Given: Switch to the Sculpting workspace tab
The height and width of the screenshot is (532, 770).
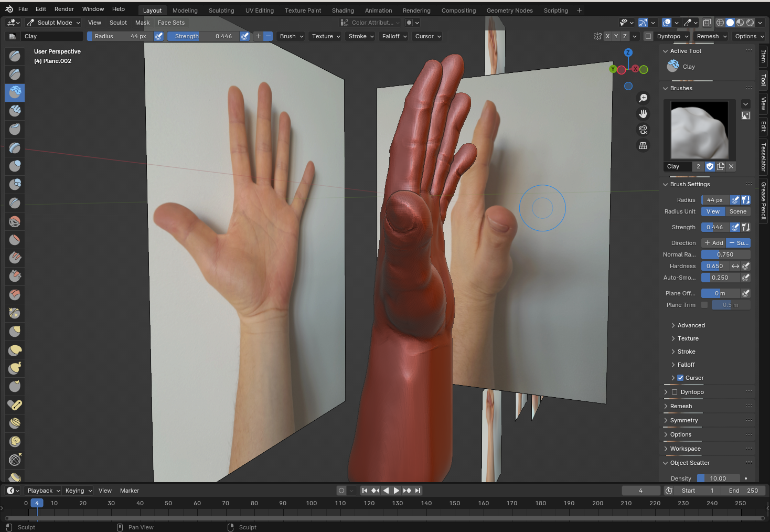Looking at the screenshot, I should (x=221, y=10).
